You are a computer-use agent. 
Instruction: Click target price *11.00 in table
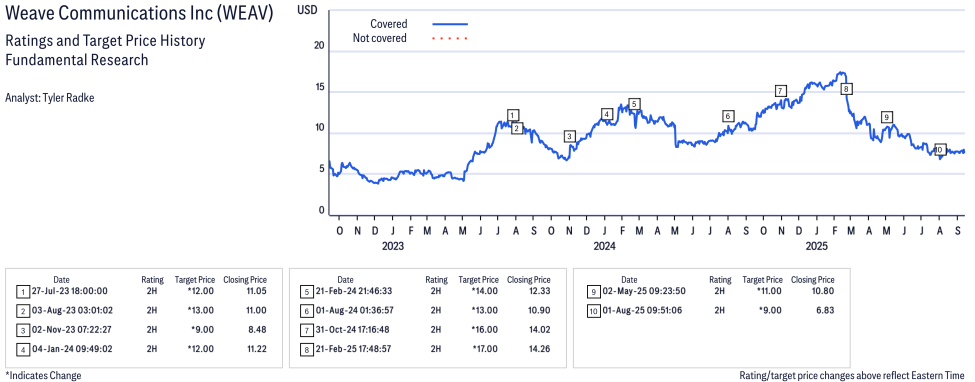pyautogui.click(x=769, y=291)
